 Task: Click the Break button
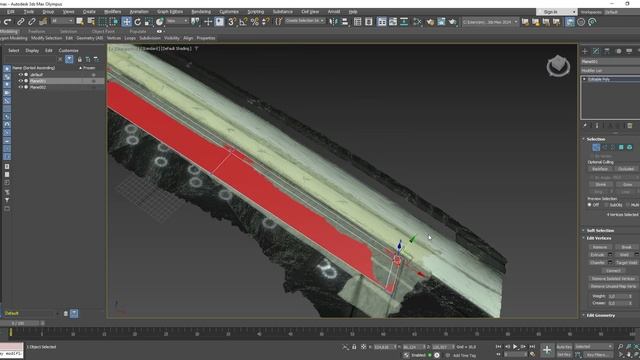tap(626, 247)
